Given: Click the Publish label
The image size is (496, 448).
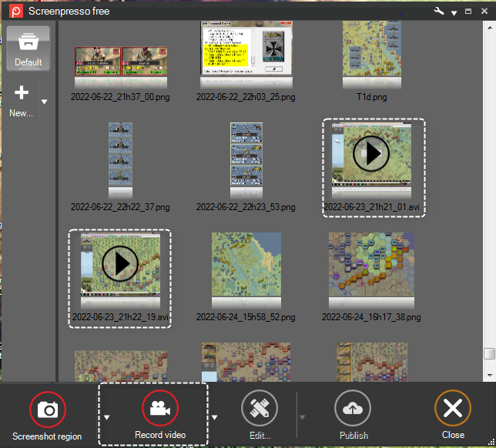Looking at the screenshot, I should pos(354,436).
